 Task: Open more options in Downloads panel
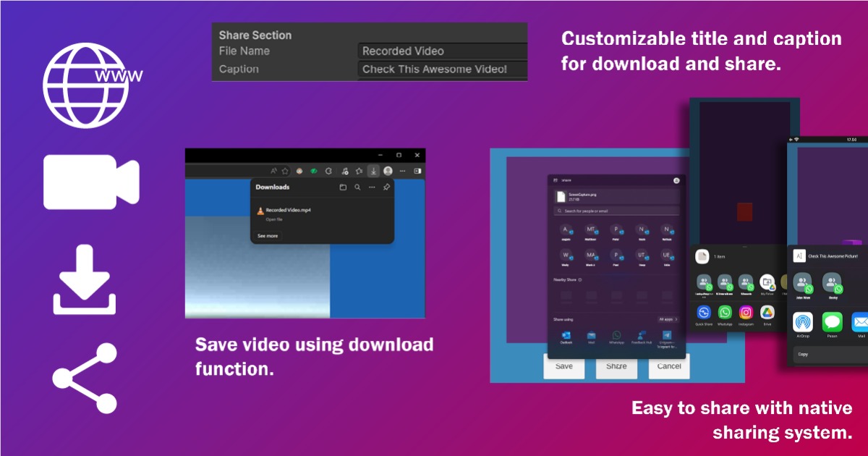click(372, 187)
